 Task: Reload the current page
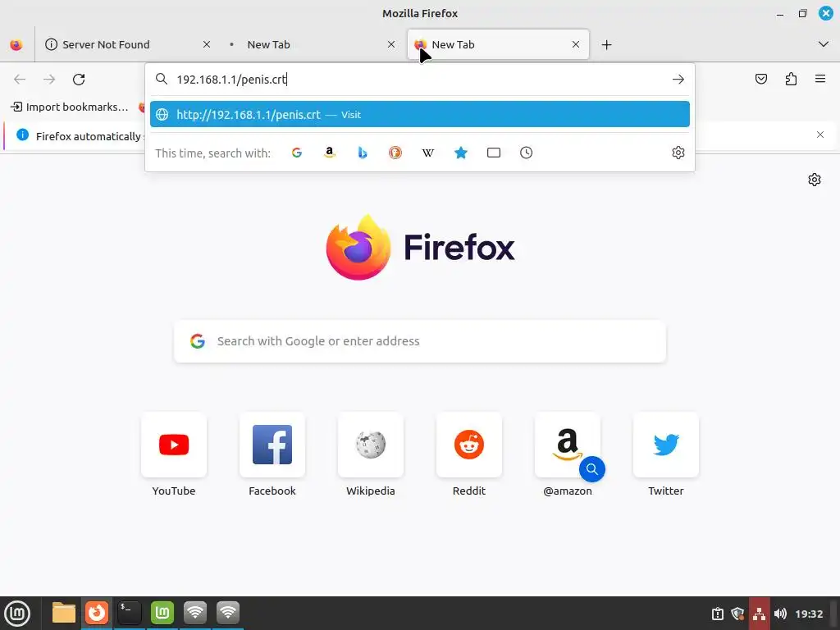(x=79, y=80)
